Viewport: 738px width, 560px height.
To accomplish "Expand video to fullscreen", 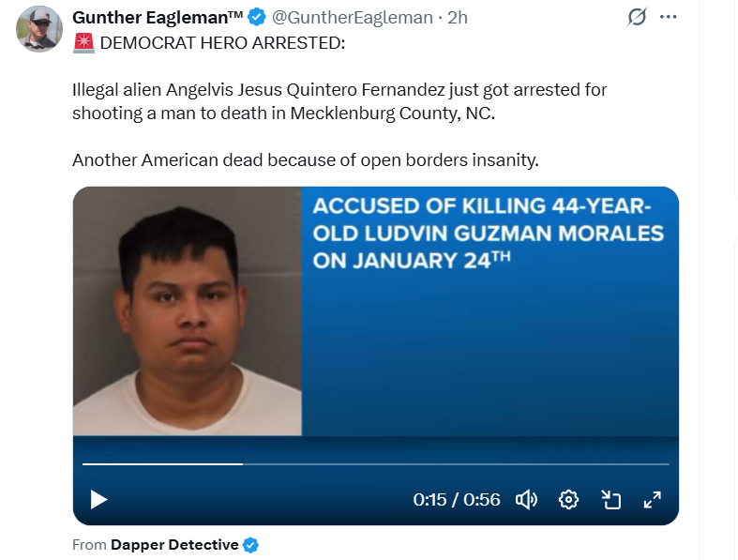I will 653,500.
